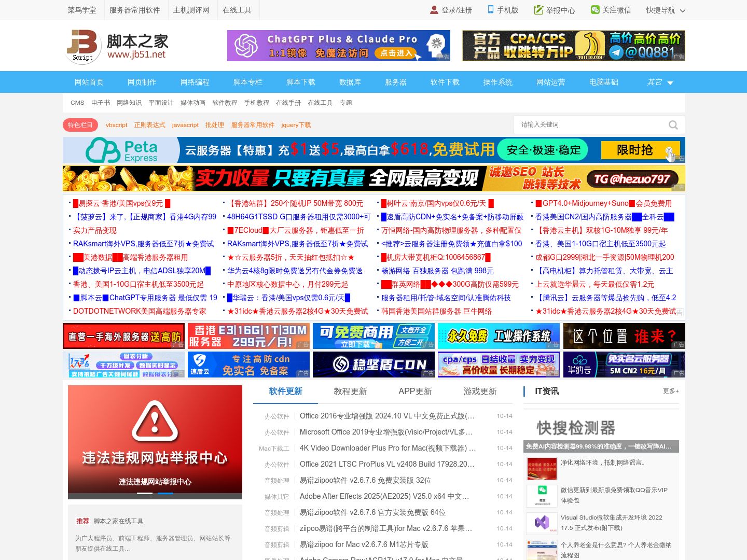Click the Peta Express banner

pyautogui.click(x=374, y=150)
